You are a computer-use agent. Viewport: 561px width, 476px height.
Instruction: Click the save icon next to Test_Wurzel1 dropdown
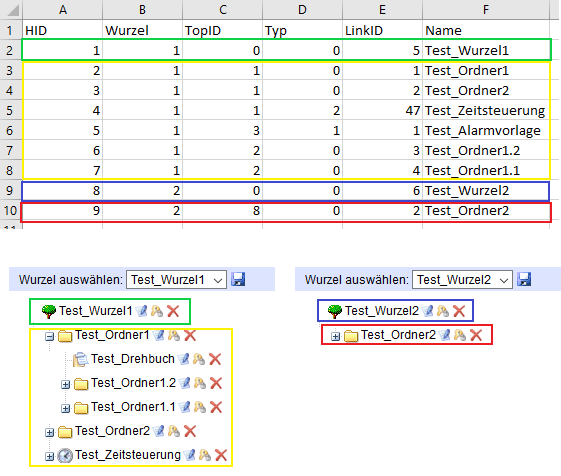[238, 279]
